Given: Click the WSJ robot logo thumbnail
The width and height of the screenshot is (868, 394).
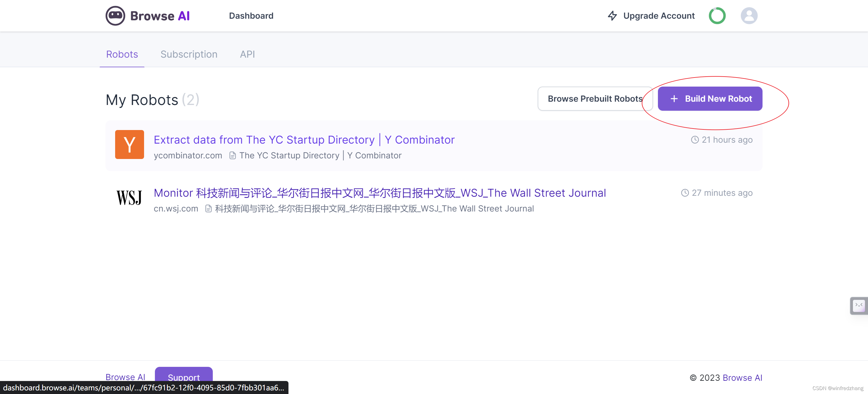Looking at the screenshot, I should [129, 197].
